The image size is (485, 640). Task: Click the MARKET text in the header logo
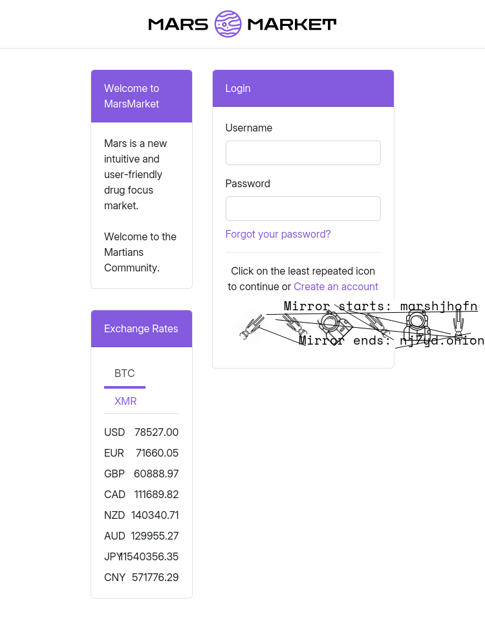click(x=292, y=24)
